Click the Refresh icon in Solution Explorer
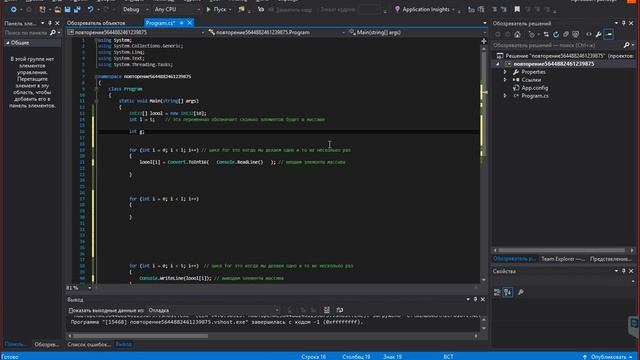The height and width of the screenshot is (360, 640). click(x=556, y=35)
